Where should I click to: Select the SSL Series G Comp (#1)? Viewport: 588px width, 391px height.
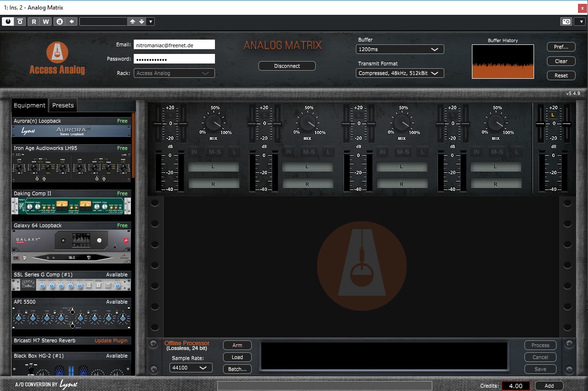pos(71,281)
